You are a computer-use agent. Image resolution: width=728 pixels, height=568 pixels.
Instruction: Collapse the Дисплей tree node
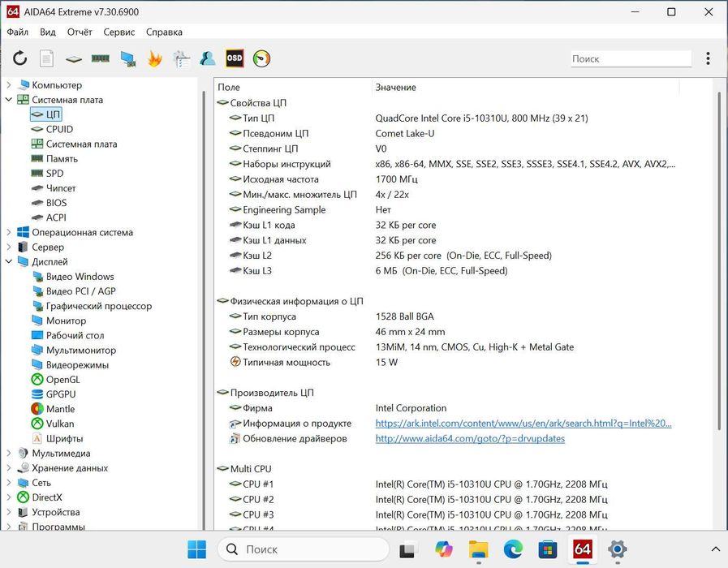point(8,262)
